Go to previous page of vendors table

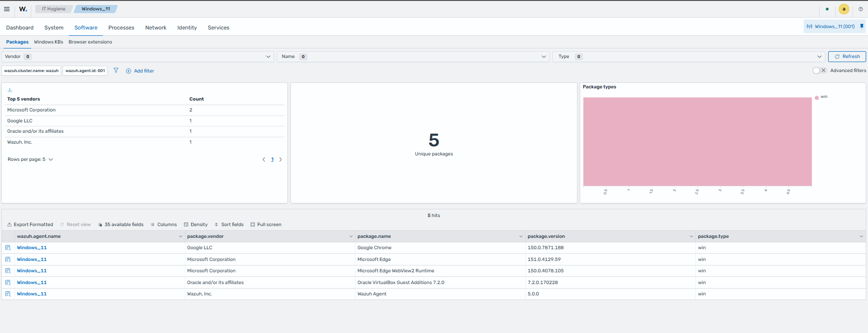[264, 159]
